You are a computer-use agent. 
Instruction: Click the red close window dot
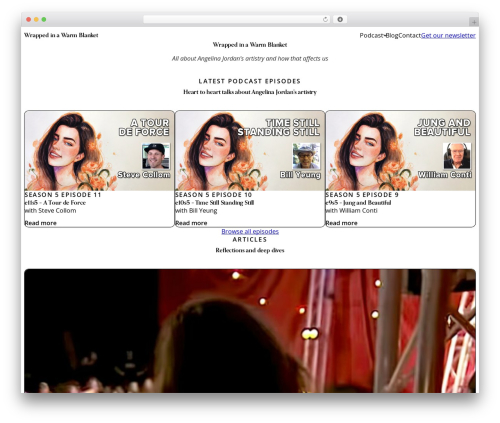click(x=29, y=20)
